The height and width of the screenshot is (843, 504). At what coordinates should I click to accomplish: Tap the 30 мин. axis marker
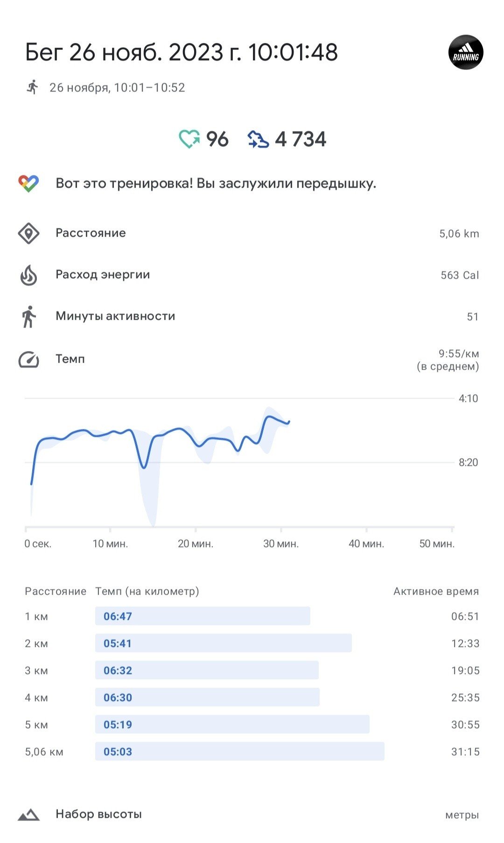(281, 544)
